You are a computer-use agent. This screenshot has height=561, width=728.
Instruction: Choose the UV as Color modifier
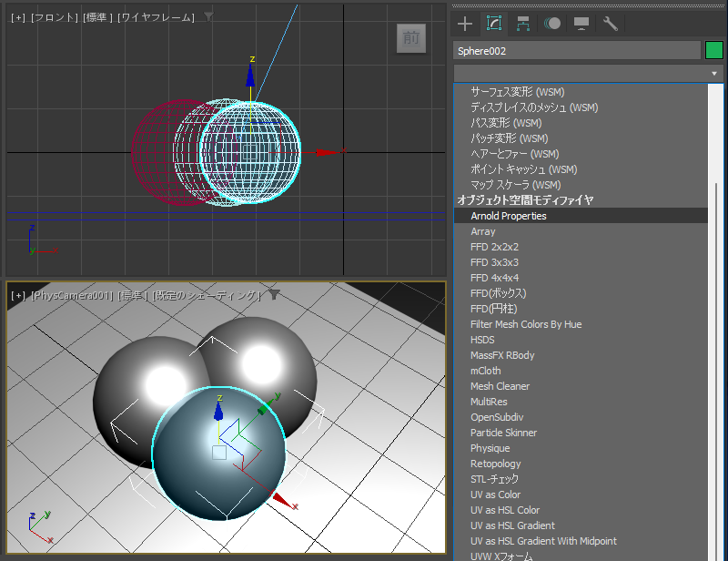click(x=581, y=495)
